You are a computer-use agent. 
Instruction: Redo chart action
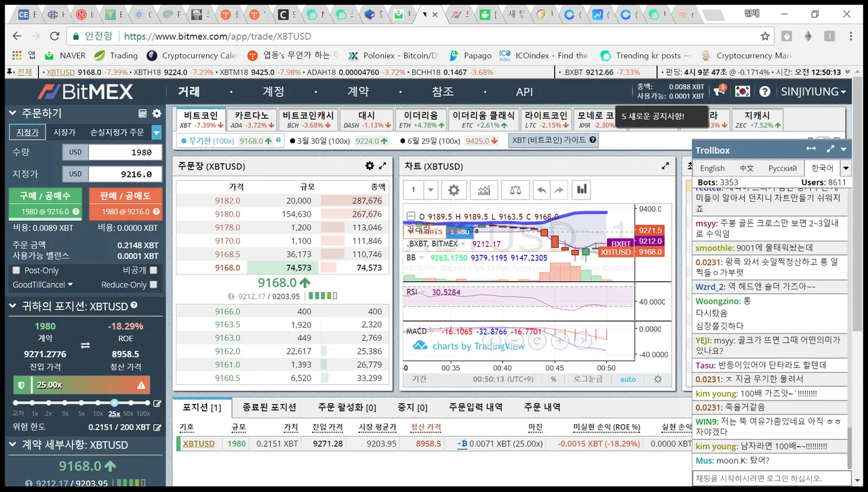pos(559,190)
